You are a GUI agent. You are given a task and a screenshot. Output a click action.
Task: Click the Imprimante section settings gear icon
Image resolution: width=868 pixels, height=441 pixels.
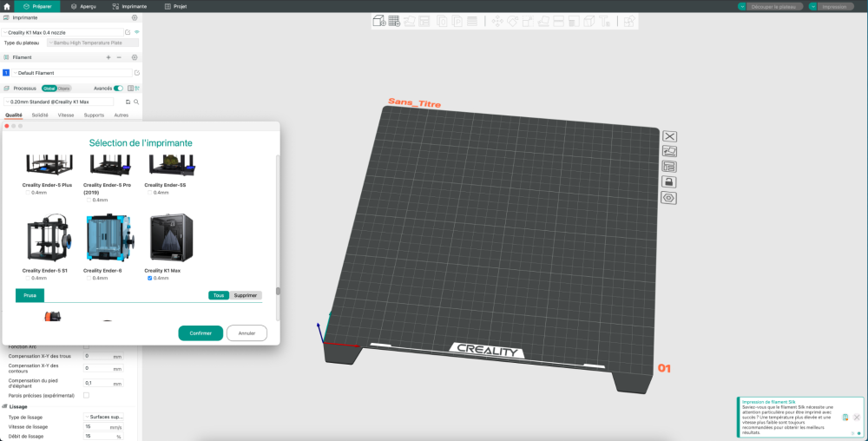pos(135,17)
